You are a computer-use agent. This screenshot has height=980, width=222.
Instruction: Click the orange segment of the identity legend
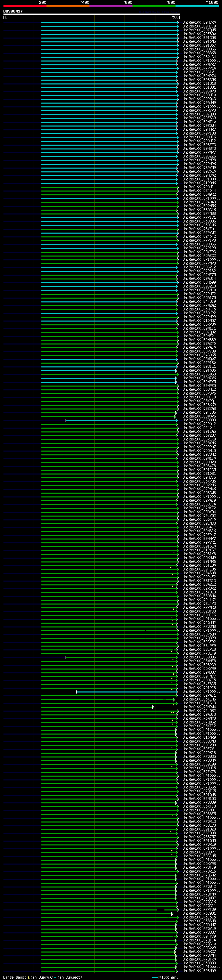point(68,6)
